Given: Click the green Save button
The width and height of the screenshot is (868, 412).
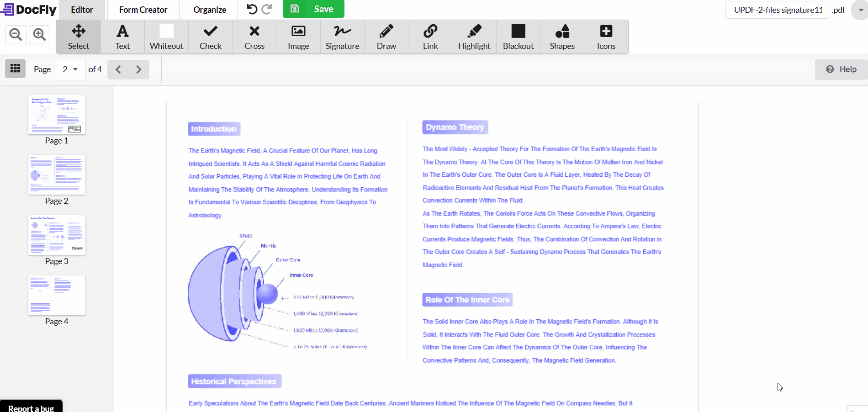Looking at the screenshot, I should coord(313,9).
